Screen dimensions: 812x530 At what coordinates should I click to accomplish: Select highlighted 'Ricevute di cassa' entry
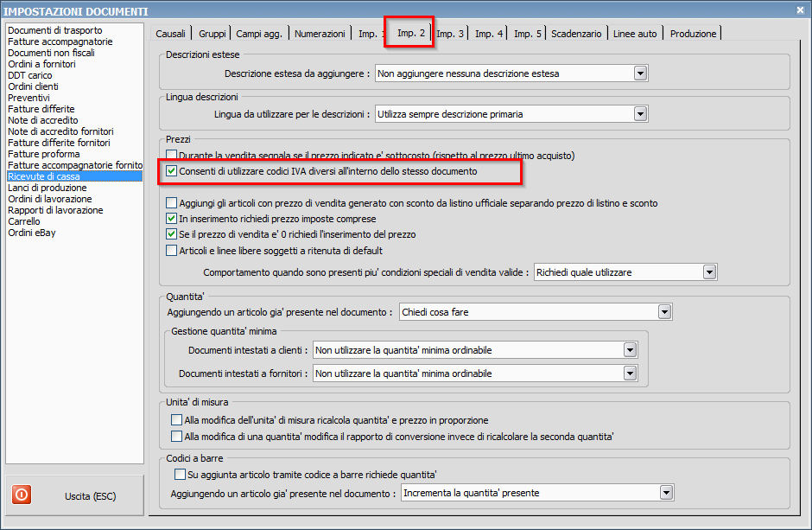coord(74,176)
